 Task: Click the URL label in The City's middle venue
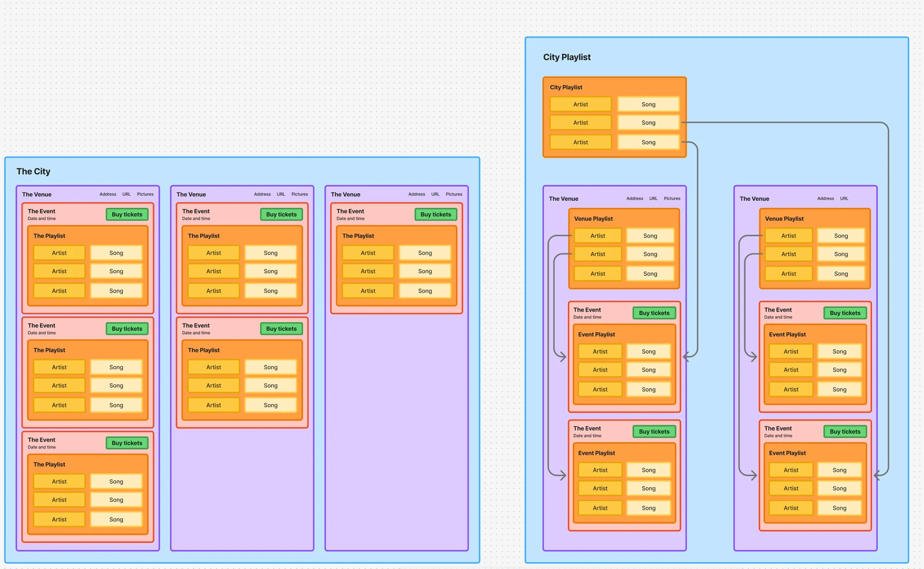(281, 194)
